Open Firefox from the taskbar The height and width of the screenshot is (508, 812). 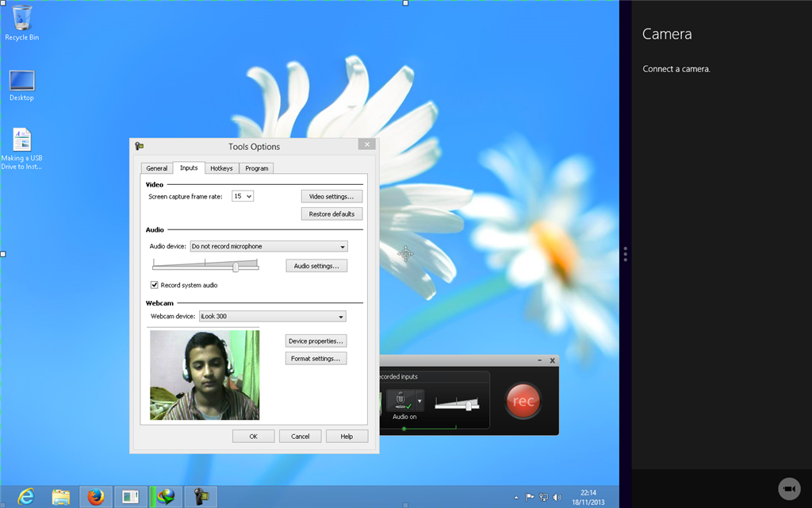point(96,496)
